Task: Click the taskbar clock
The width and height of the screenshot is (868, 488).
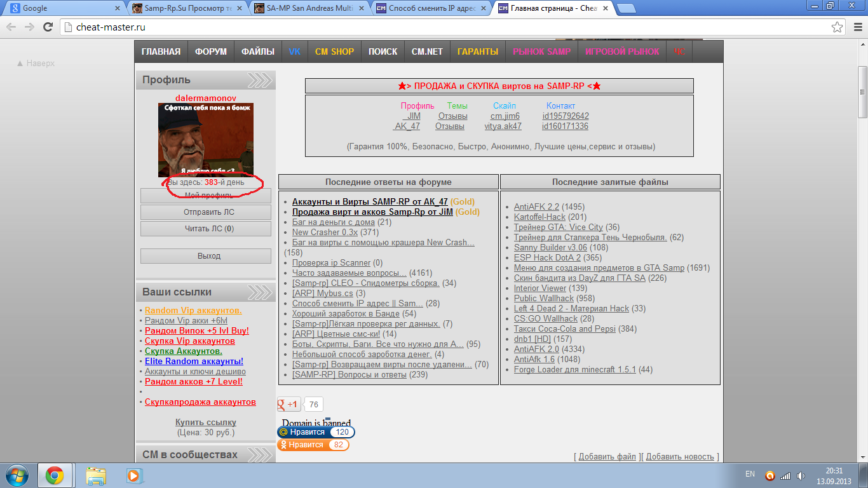Action: [834, 475]
